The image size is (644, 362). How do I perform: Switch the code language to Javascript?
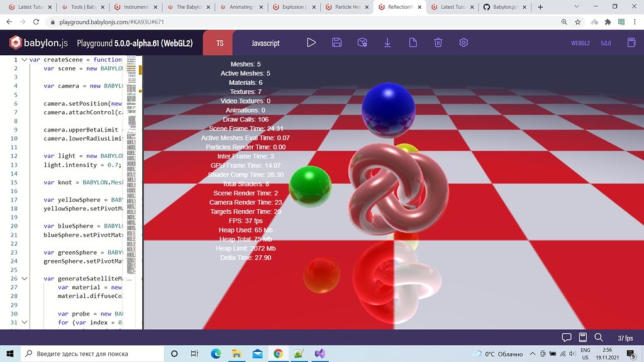tap(265, 43)
